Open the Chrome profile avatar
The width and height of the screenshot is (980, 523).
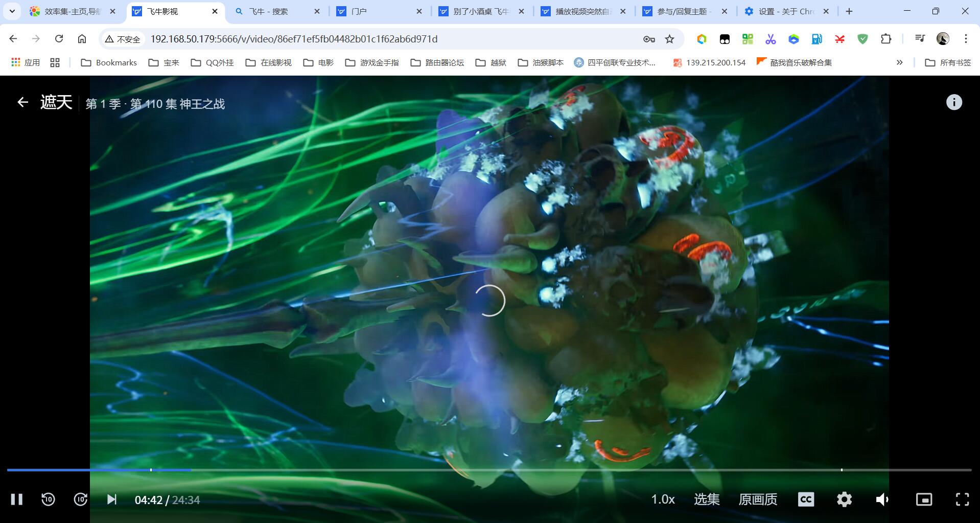coord(943,39)
